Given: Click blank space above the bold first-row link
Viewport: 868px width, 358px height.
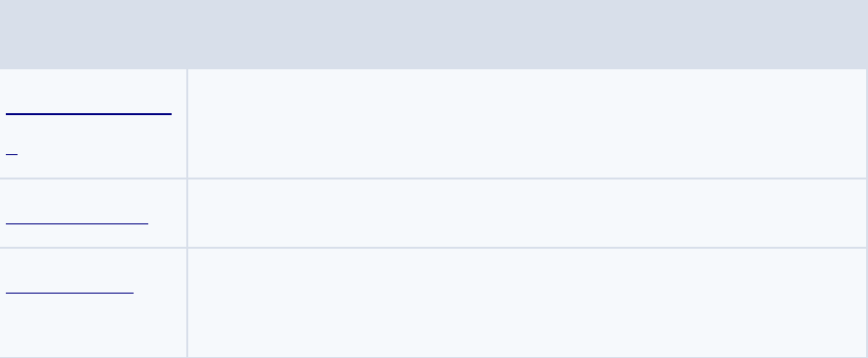Looking at the screenshot, I should point(89,90).
